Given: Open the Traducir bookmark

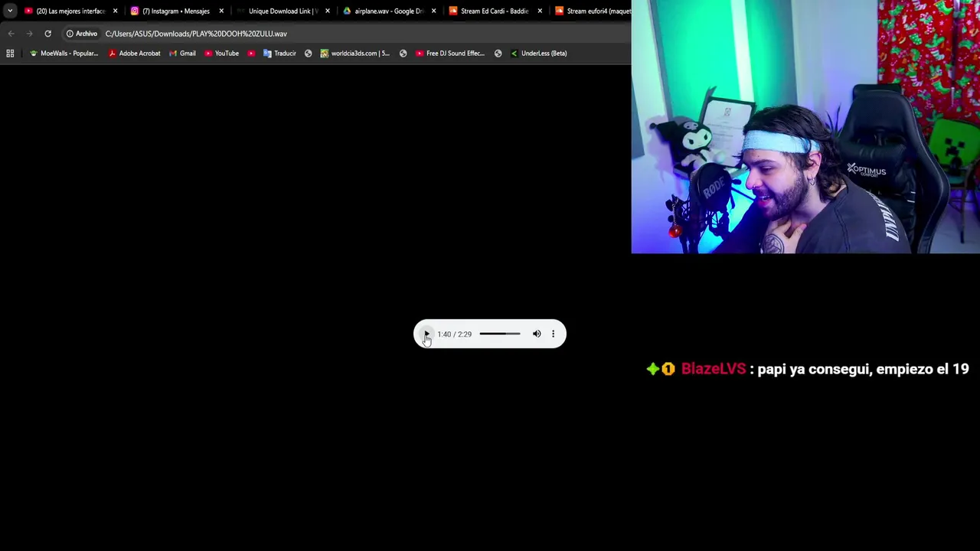Looking at the screenshot, I should (x=279, y=54).
